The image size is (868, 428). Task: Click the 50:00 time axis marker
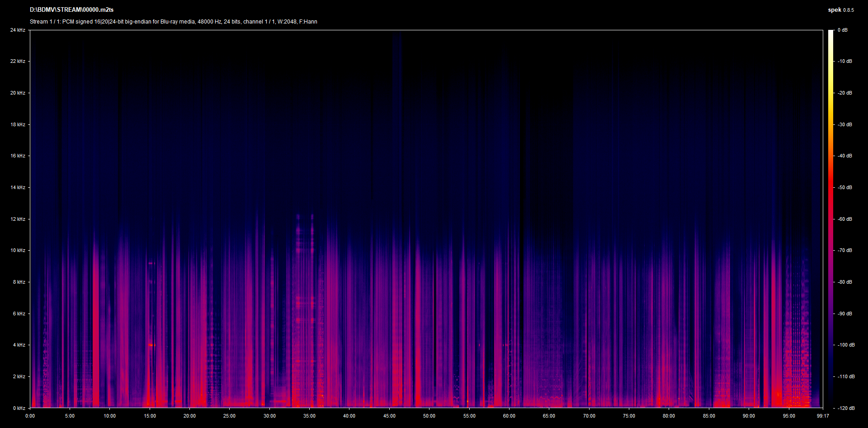[x=429, y=416]
